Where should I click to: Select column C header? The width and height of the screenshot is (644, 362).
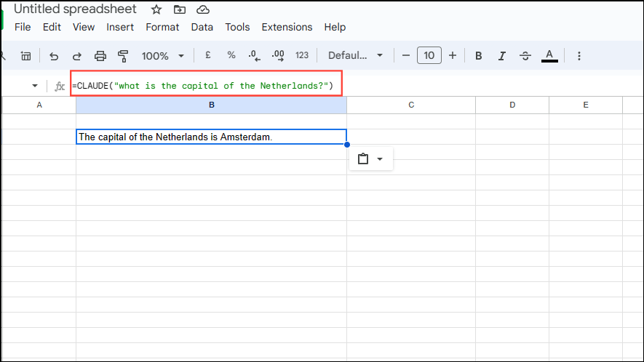click(x=411, y=105)
